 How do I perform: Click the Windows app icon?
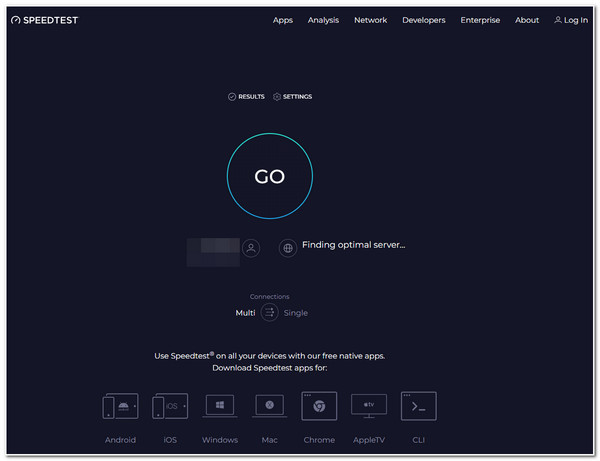click(220, 406)
